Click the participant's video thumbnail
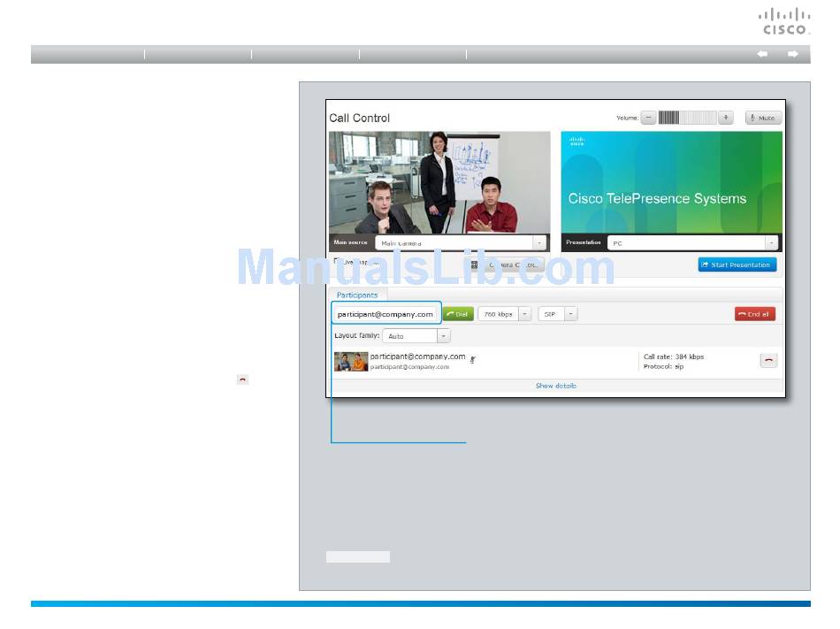This screenshot has height=629, width=840. pyautogui.click(x=351, y=362)
